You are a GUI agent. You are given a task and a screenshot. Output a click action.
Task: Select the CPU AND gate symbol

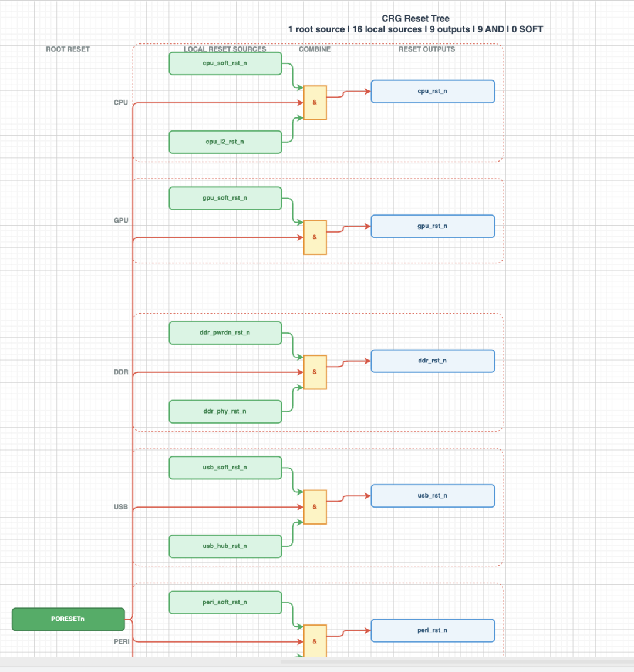tap(315, 103)
